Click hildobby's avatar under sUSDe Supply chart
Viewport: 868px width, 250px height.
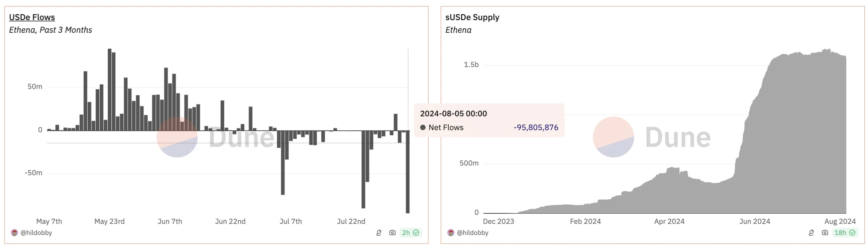(450, 233)
